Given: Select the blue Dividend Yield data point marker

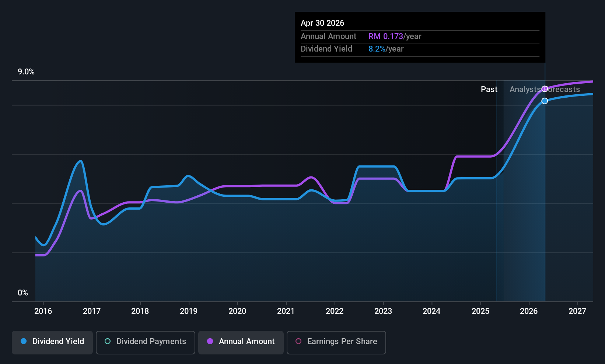Looking at the screenshot, I should (x=545, y=101).
